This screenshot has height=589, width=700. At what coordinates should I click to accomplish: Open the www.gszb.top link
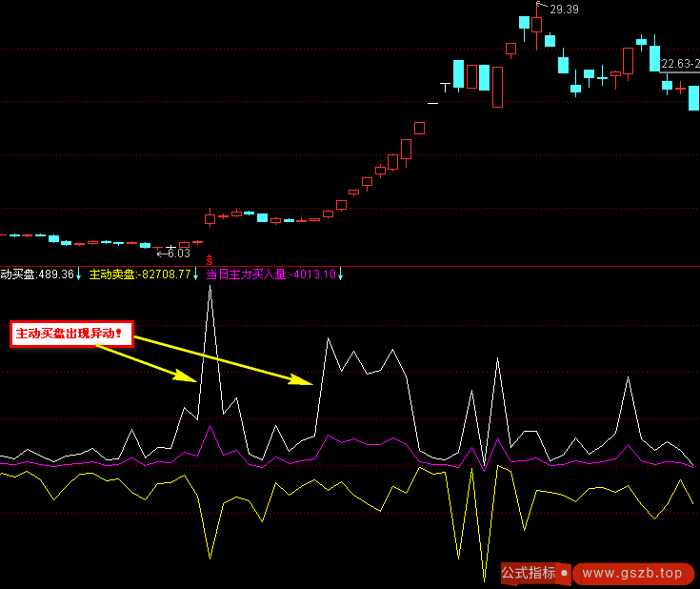pyautogui.click(x=632, y=573)
